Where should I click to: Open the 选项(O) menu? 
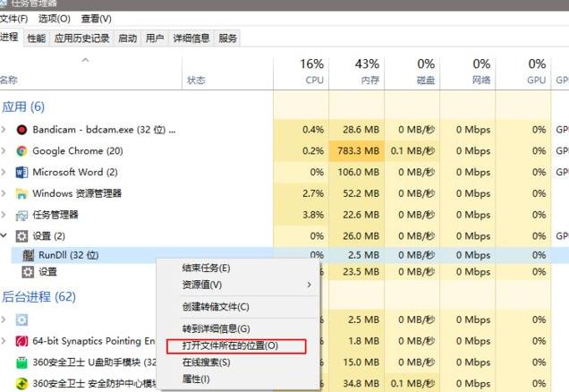click(x=54, y=19)
